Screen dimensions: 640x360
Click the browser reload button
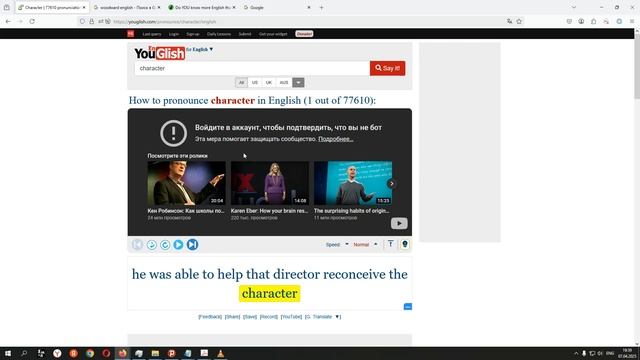coord(32,21)
